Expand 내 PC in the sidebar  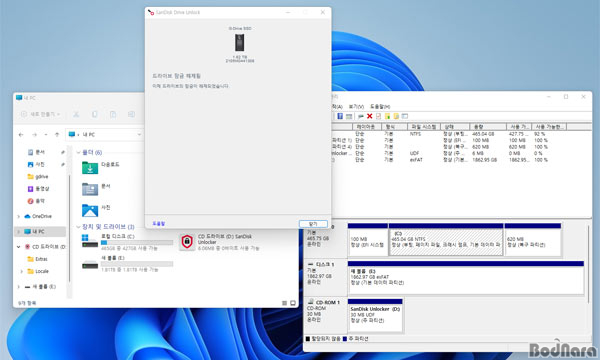point(18,232)
